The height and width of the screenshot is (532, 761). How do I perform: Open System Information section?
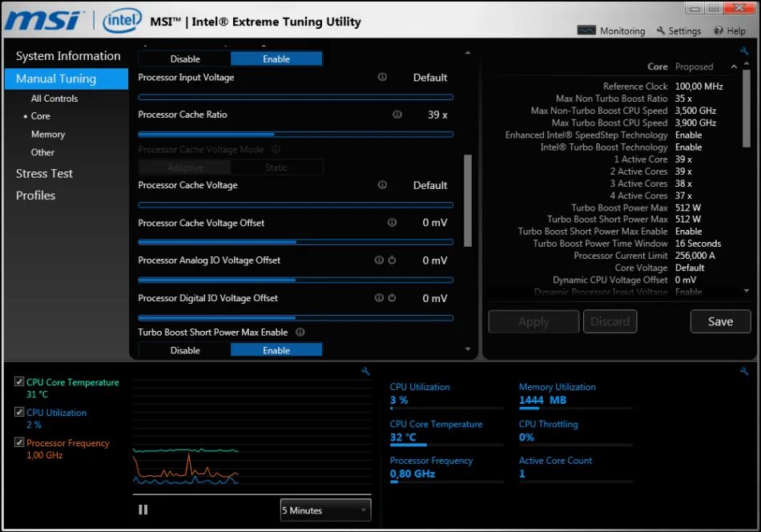click(x=68, y=56)
